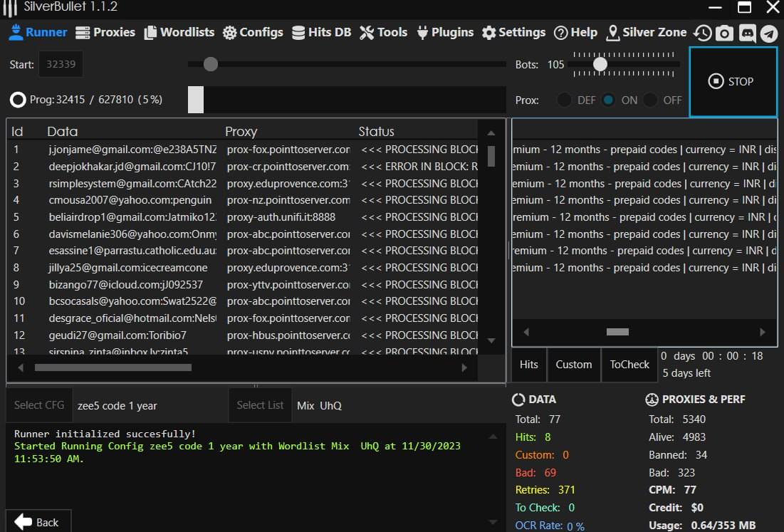
Task: Click the camera screenshot icon
Action: click(x=724, y=33)
